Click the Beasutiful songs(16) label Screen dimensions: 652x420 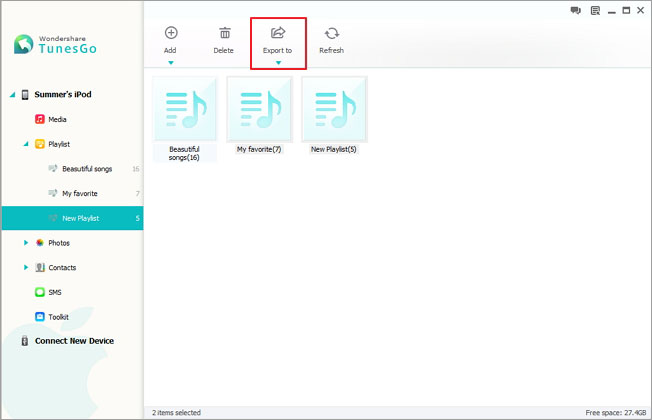tap(184, 153)
